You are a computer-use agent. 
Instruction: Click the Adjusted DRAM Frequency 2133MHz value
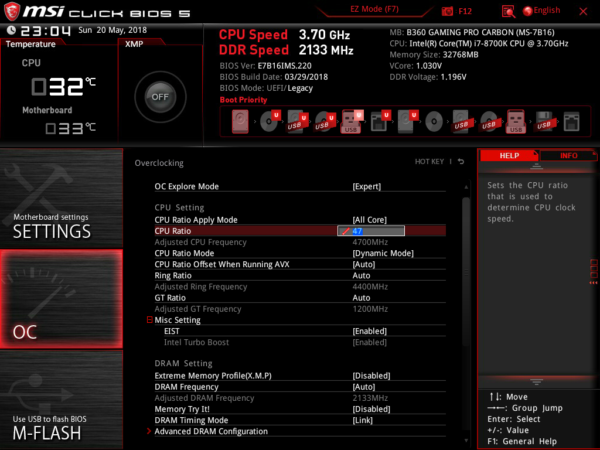370,398
